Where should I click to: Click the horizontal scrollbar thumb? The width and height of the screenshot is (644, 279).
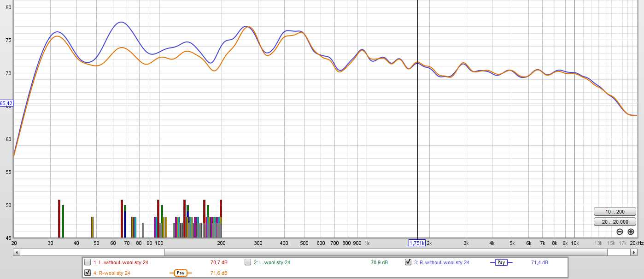click(386, 252)
